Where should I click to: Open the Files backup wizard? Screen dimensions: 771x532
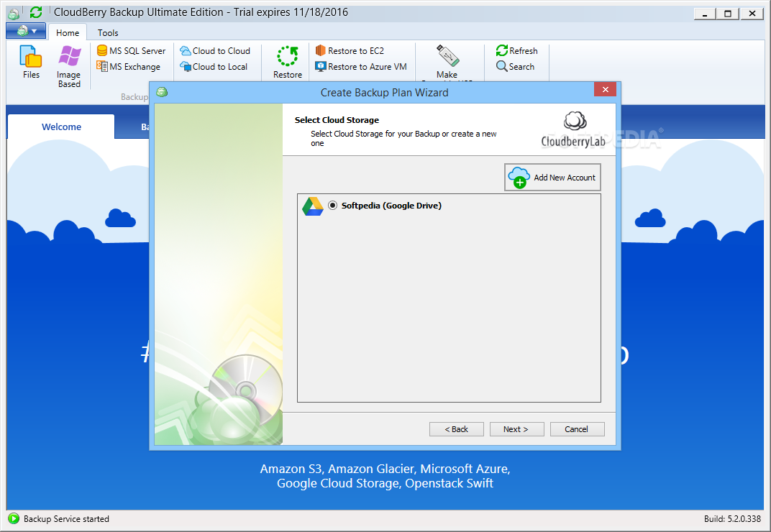31,62
